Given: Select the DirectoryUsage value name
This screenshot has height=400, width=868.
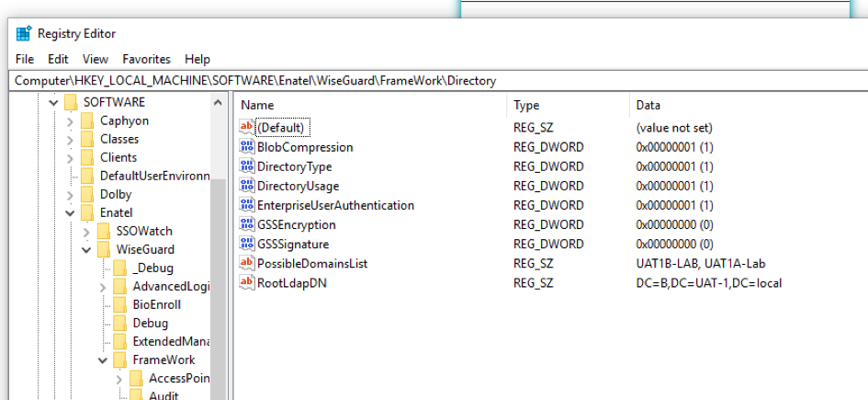Looking at the screenshot, I should coord(298,186).
